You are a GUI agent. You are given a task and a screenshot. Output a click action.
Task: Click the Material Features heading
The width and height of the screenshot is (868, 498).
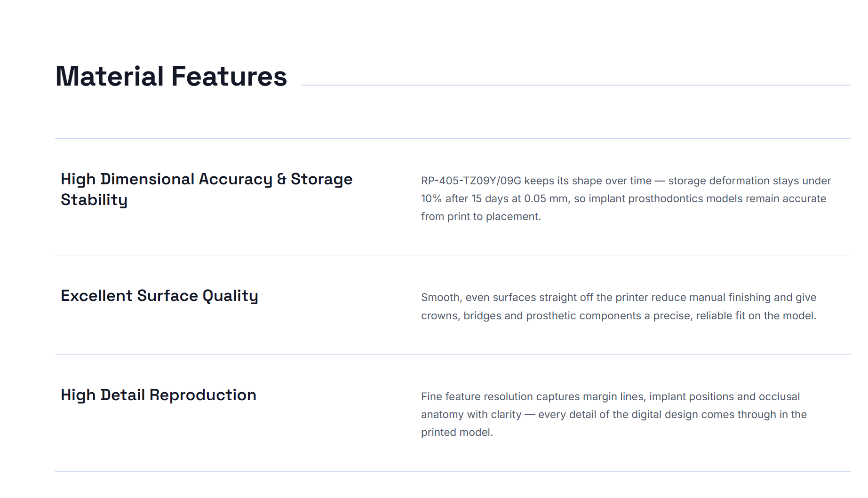(x=171, y=76)
